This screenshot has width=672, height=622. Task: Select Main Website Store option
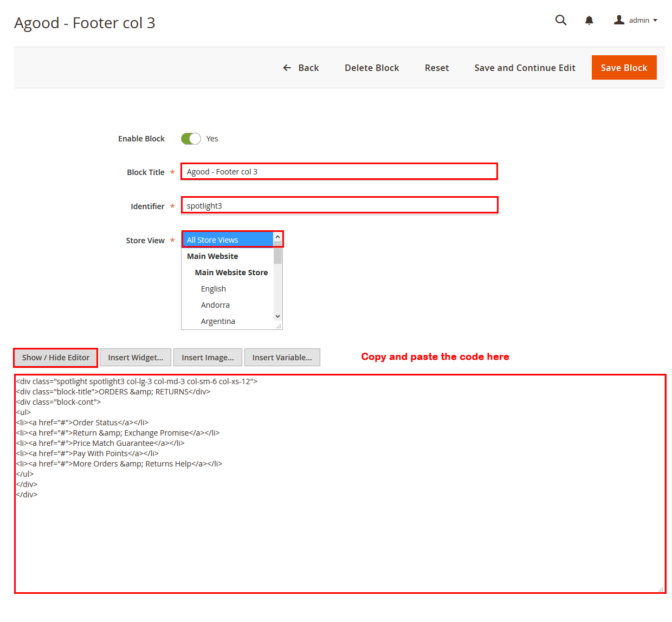click(x=228, y=273)
